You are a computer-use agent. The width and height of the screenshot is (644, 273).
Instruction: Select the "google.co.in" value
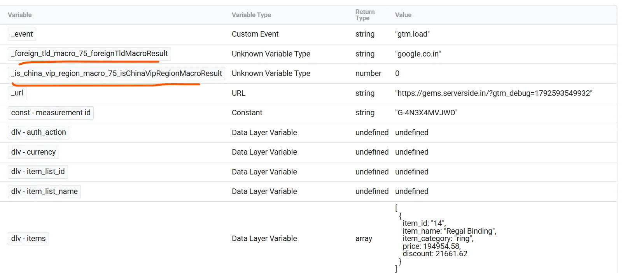tap(418, 54)
